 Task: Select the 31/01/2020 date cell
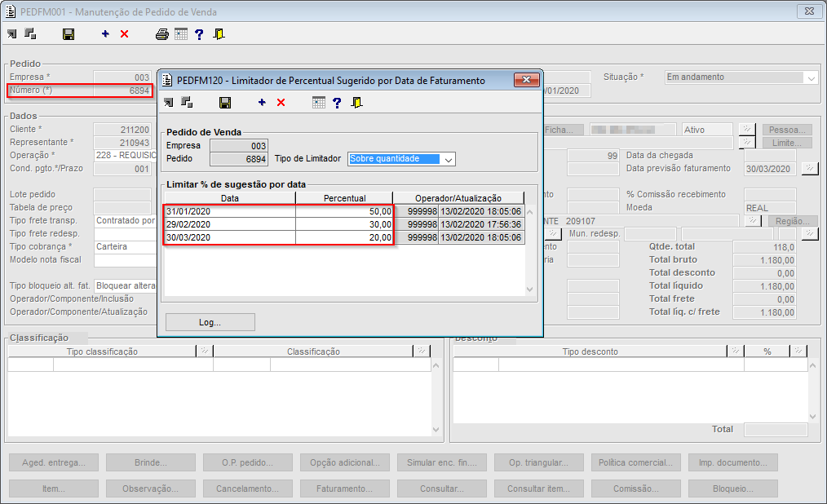(229, 211)
